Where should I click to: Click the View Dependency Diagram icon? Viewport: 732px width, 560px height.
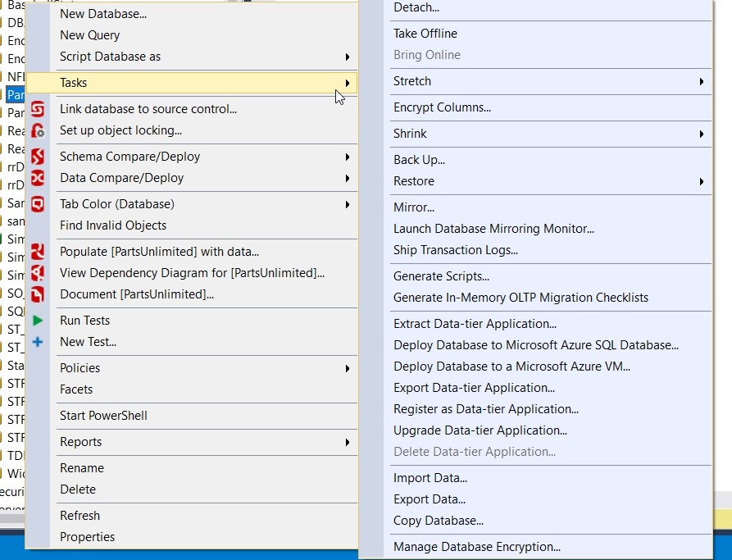pos(38,273)
